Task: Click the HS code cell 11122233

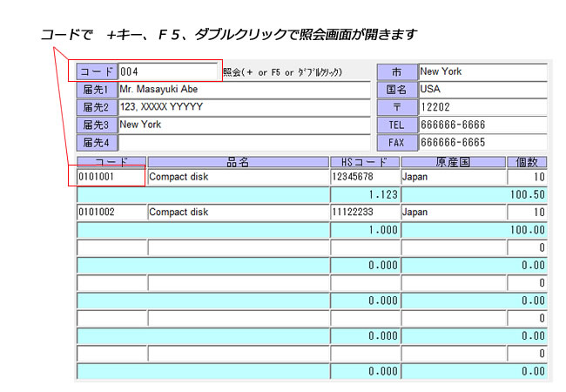Action: 364,212
